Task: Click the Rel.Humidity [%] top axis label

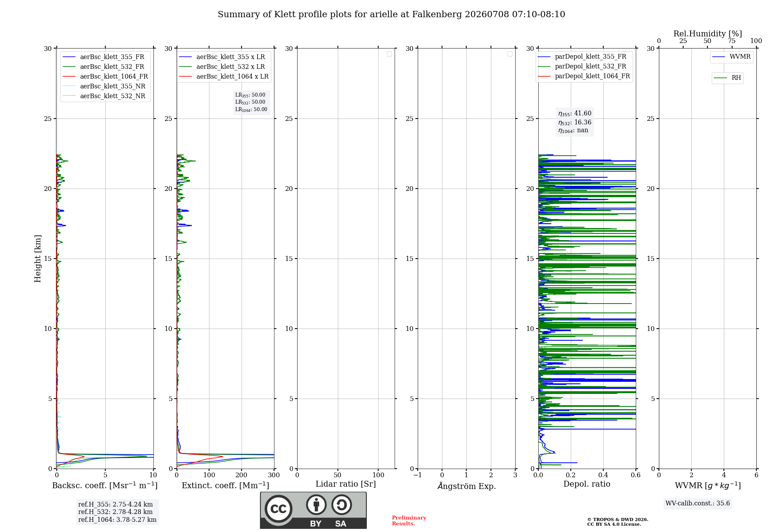Action: (708, 34)
